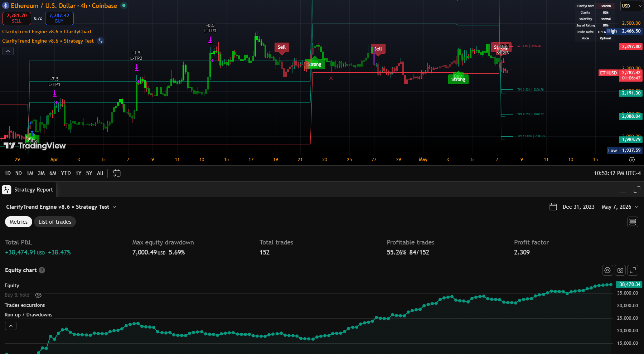
Task: Click the 2,282.42 BUY button
Action: point(59,18)
